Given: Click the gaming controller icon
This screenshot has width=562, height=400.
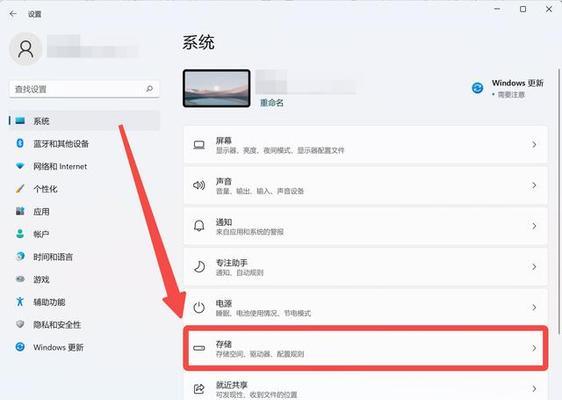Looking at the screenshot, I should [x=20, y=279].
